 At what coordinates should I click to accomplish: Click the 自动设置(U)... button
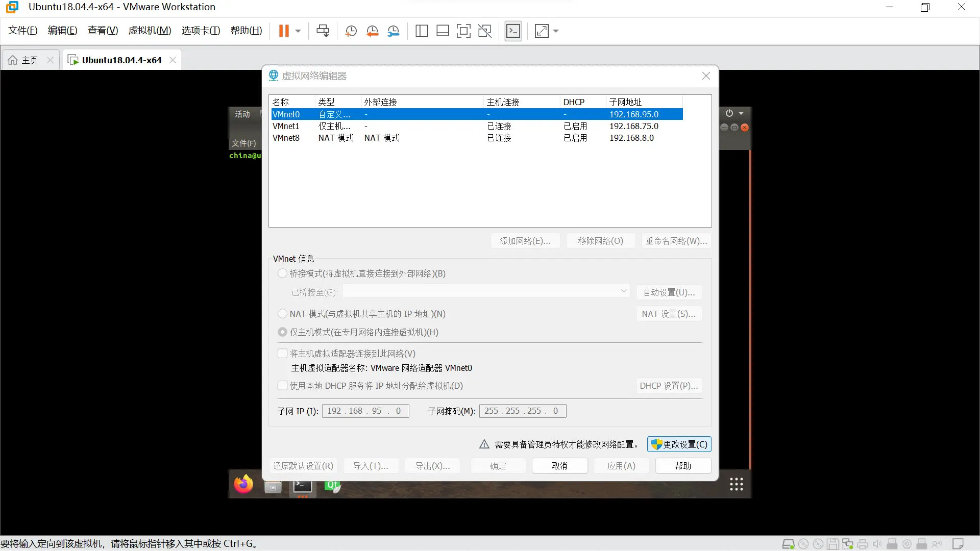[669, 292]
